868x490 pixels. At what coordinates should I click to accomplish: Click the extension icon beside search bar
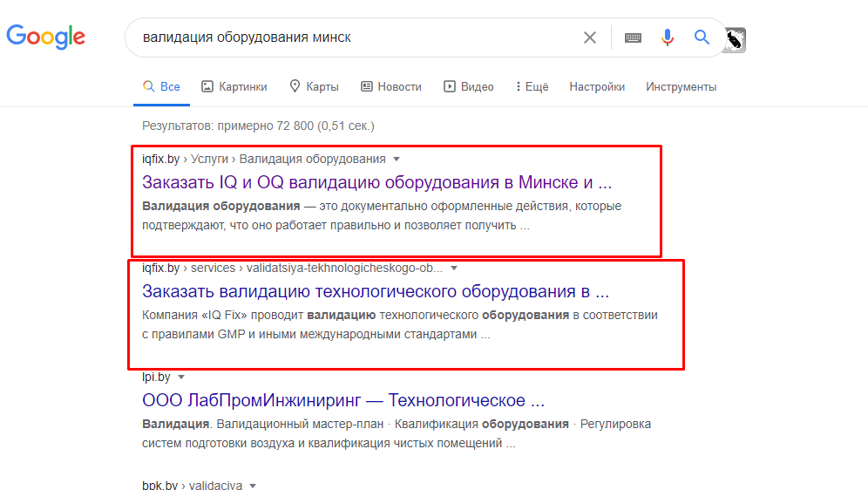(736, 40)
